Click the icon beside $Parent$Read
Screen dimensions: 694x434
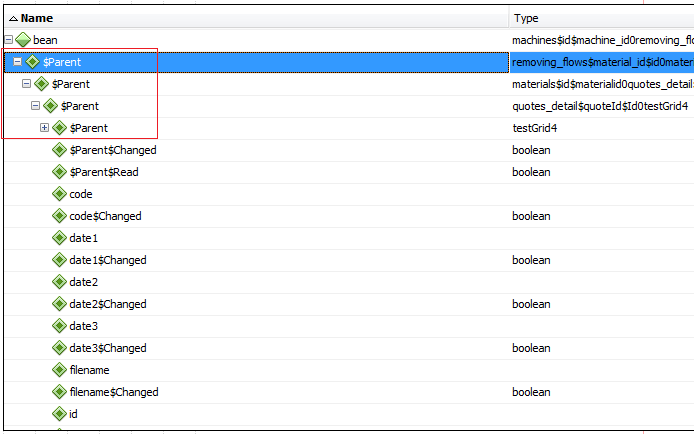click(x=59, y=172)
